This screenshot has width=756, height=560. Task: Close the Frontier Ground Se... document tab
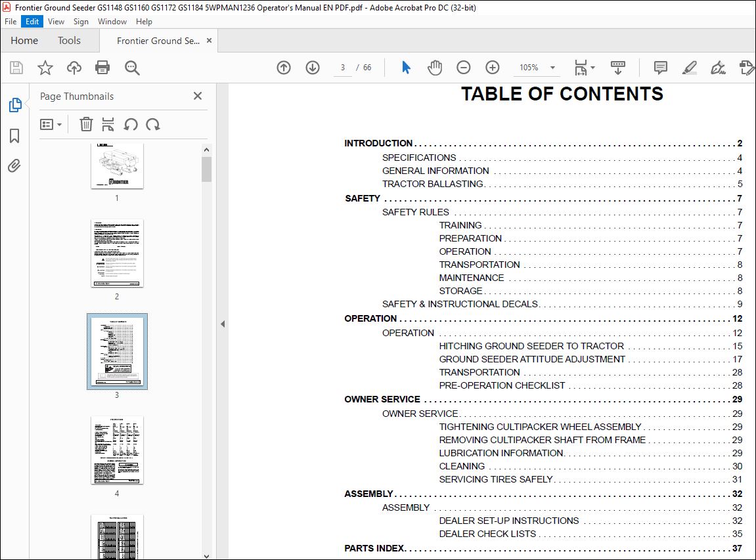click(210, 41)
